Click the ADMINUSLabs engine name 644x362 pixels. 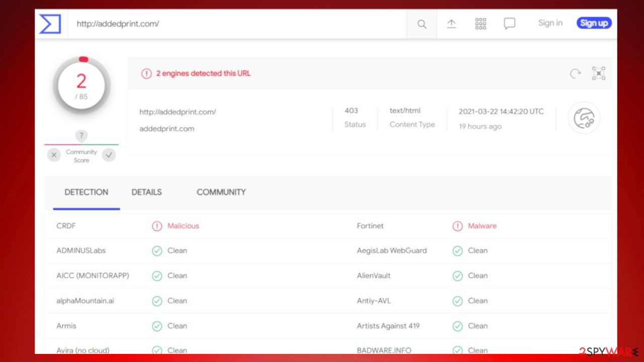coord(81,250)
